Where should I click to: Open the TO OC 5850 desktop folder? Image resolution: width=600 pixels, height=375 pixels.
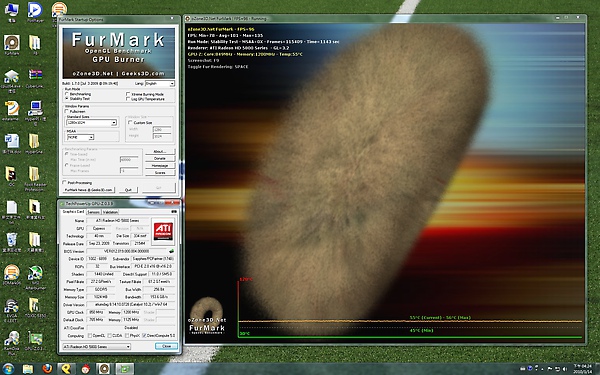pos(35,308)
